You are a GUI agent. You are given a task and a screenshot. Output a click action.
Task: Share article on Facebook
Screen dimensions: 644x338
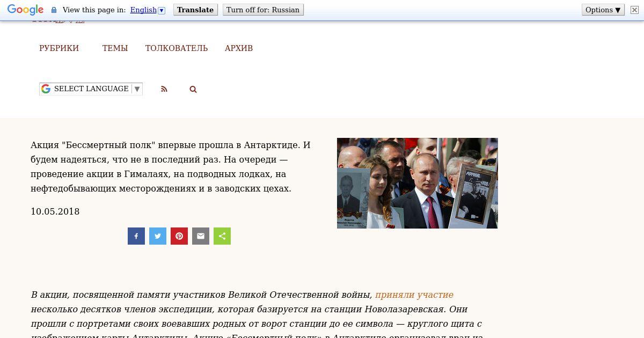click(x=136, y=236)
